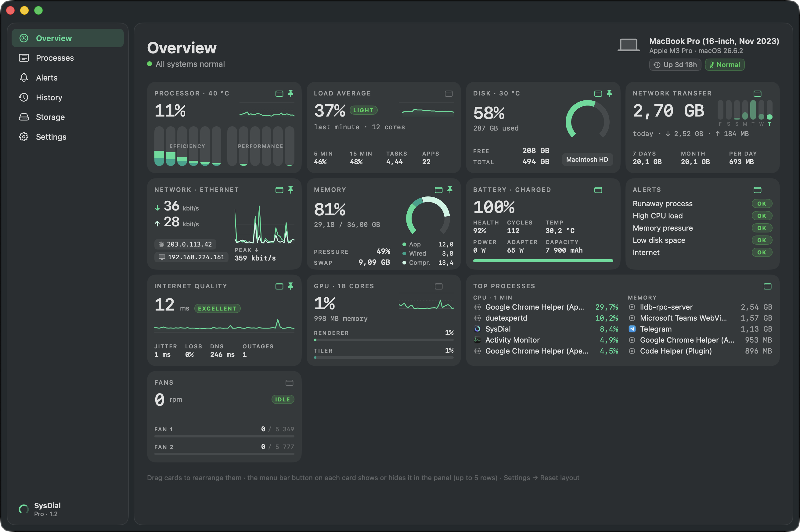Click the Internet Quality pin icon
Screen dimensions: 800x532
click(291, 286)
